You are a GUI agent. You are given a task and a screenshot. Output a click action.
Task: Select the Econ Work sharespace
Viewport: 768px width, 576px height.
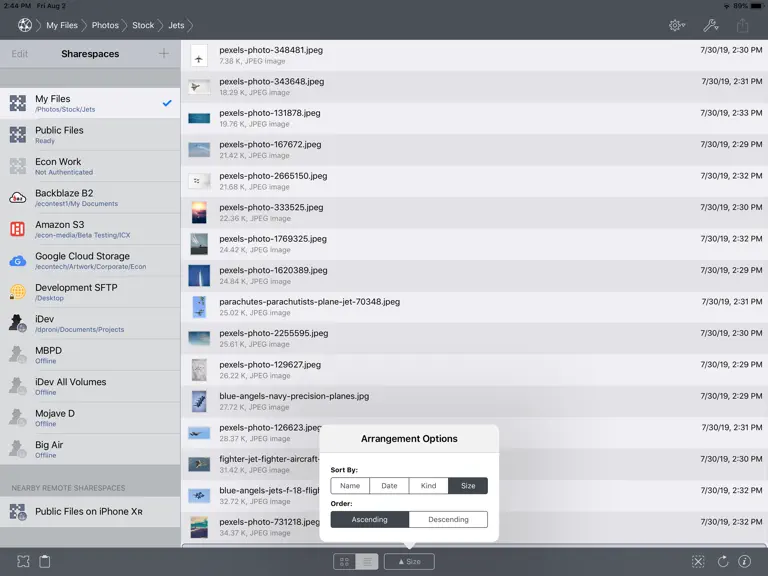90,166
